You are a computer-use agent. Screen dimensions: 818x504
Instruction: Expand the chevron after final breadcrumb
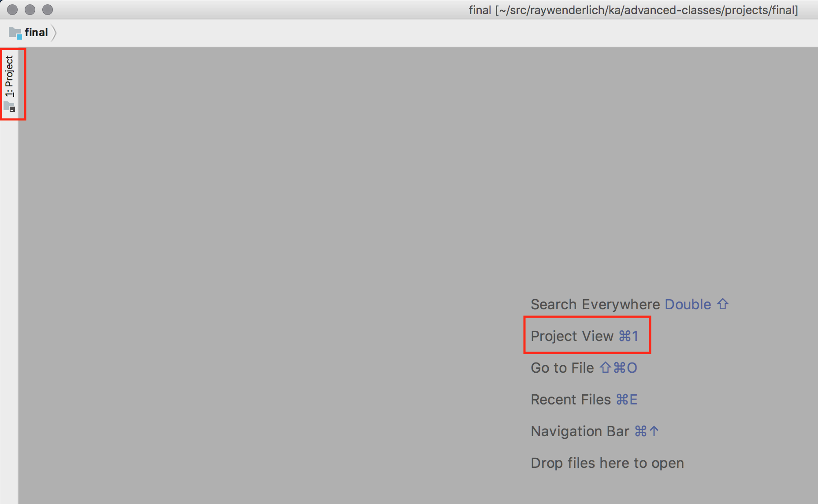click(54, 33)
